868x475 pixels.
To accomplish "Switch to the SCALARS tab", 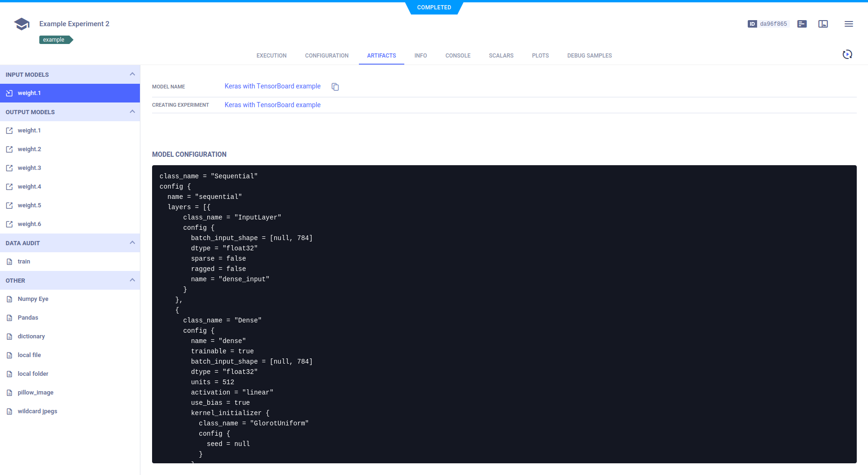I will click(x=501, y=55).
